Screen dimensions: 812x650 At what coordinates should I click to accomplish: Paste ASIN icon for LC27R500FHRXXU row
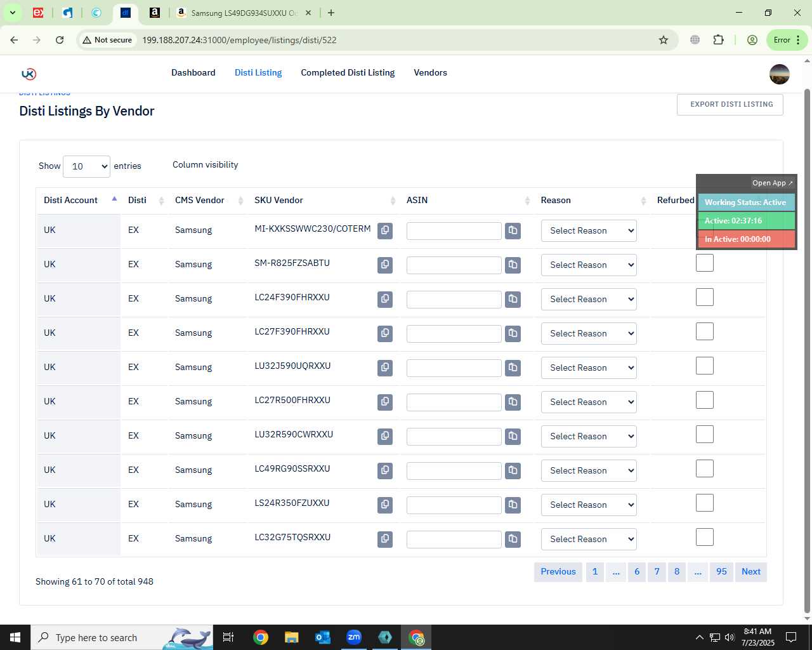(x=513, y=402)
